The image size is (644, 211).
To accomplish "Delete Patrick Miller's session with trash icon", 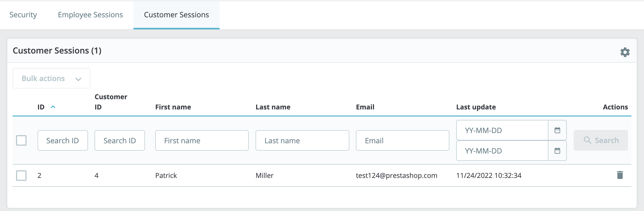I will click(620, 175).
